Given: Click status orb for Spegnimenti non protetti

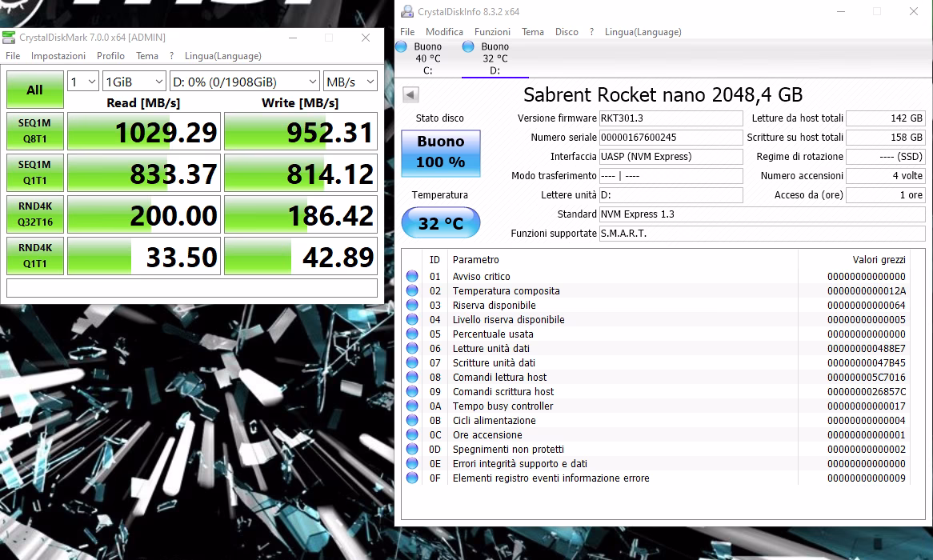Looking at the screenshot, I should [412, 449].
